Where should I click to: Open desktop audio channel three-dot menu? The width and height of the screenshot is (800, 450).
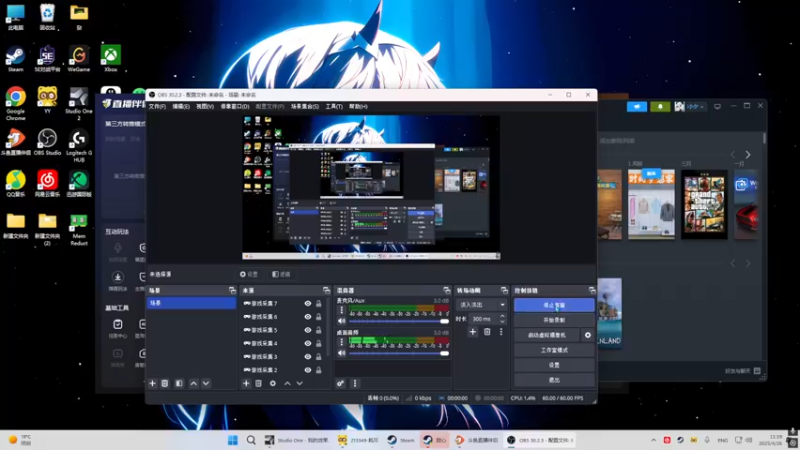point(341,342)
